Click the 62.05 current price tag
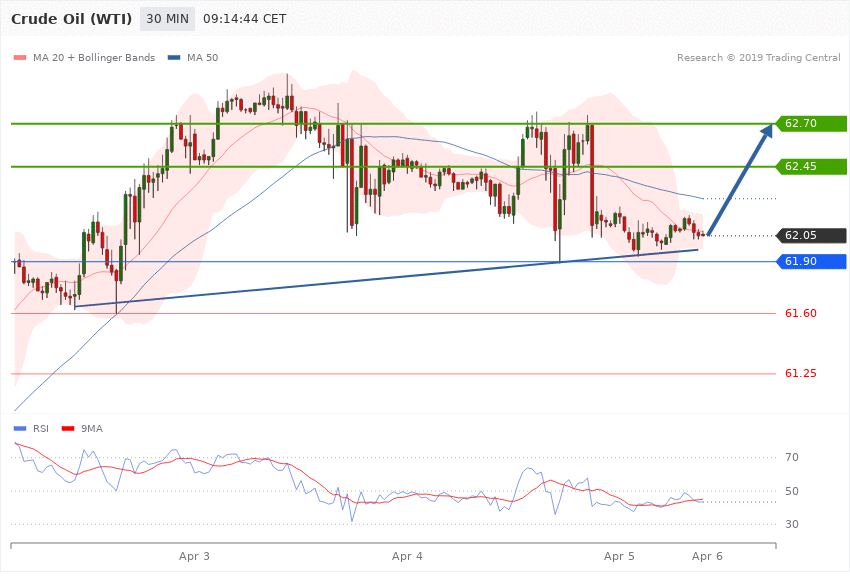 [x=812, y=236]
